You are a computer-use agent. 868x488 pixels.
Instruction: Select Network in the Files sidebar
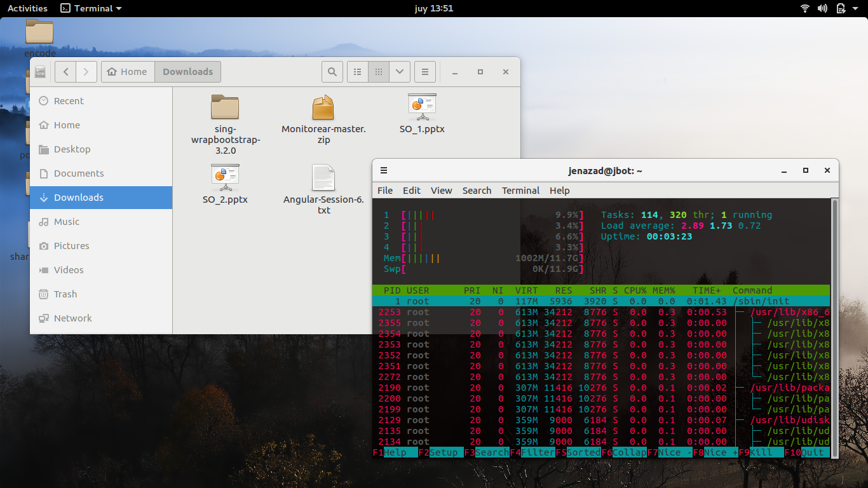pyautogui.click(x=101, y=318)
